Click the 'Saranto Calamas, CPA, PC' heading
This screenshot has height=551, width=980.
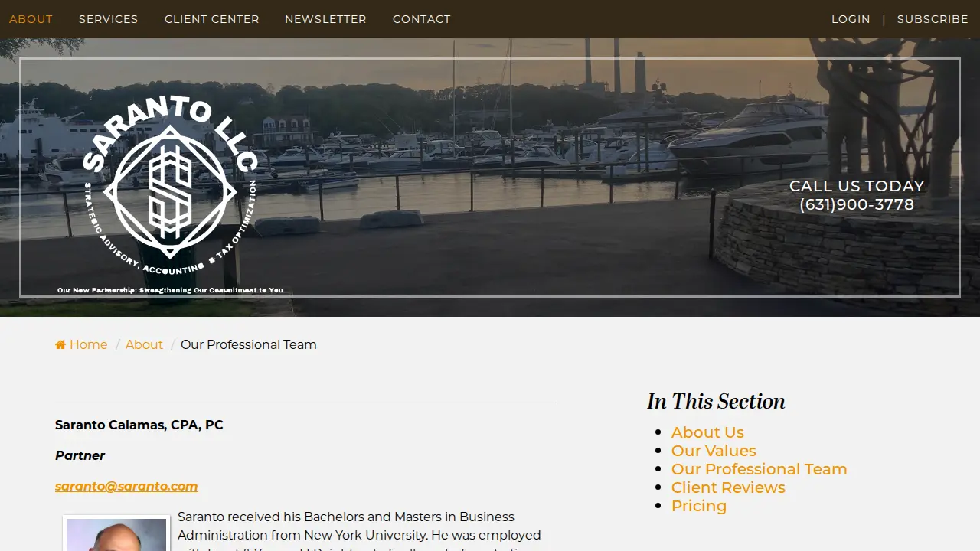[139, 425]
